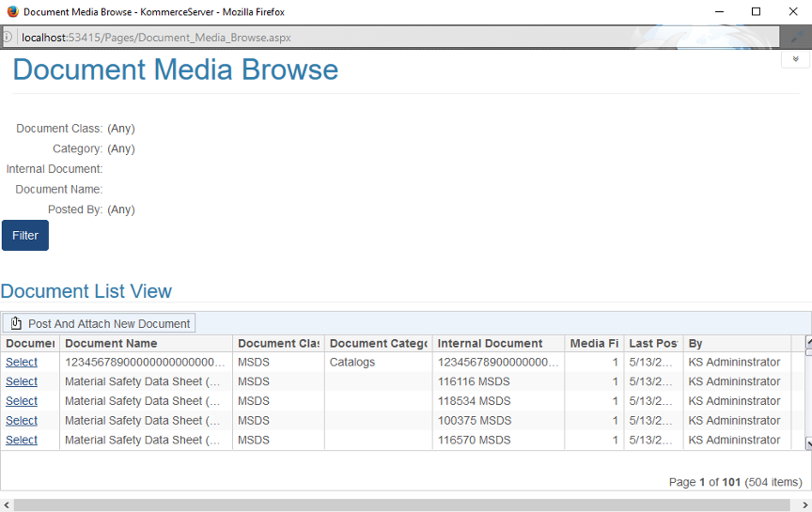The width and height of the screenshot is (812, 512).
Task: Click the browser address bar URL
Action: click(156, 38)
